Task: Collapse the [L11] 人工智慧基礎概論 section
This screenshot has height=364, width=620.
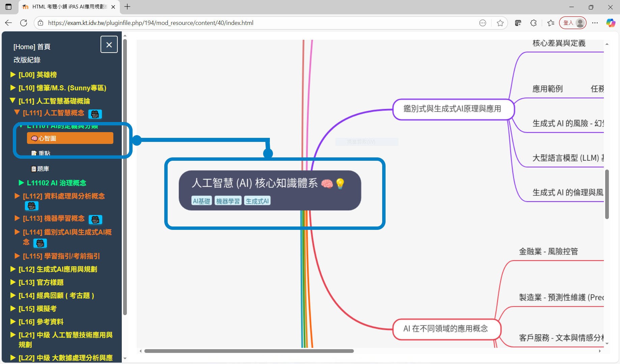Action: pos(54,101)
